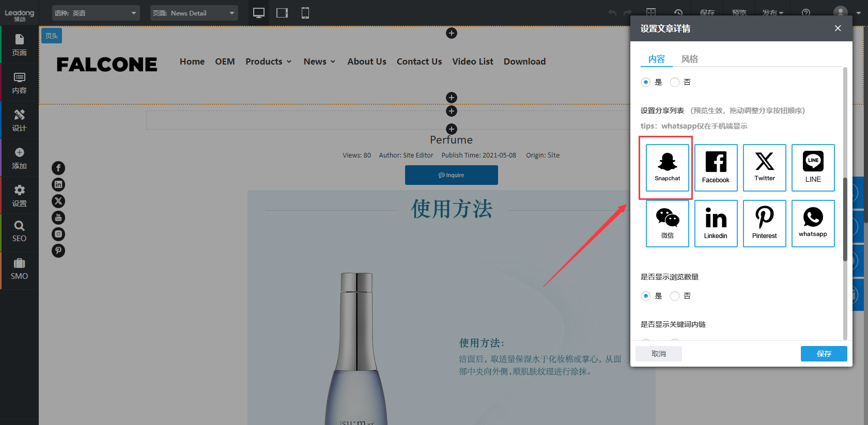Open the 内容 (content) sidebar panel
Screen dimensions: 868x425
click(19, 83)
